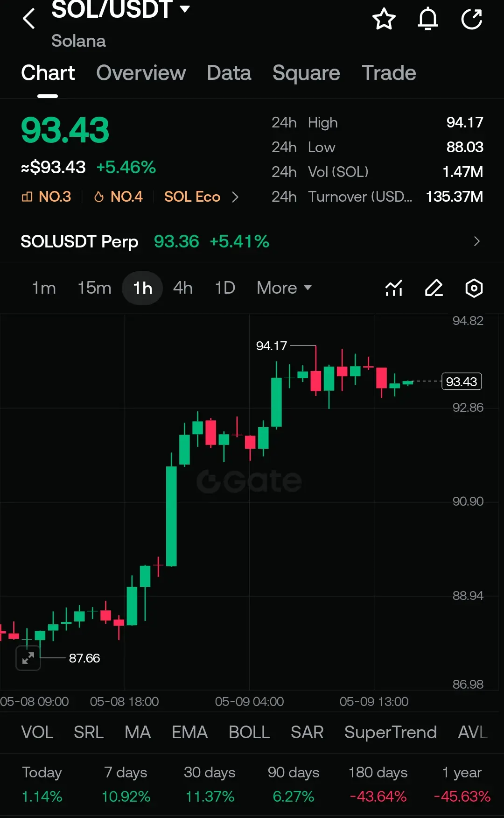Image resolution: width=504 pixels, height=818 pixels.
Task: Expand More timeframes dropdown
Action: 284,288
